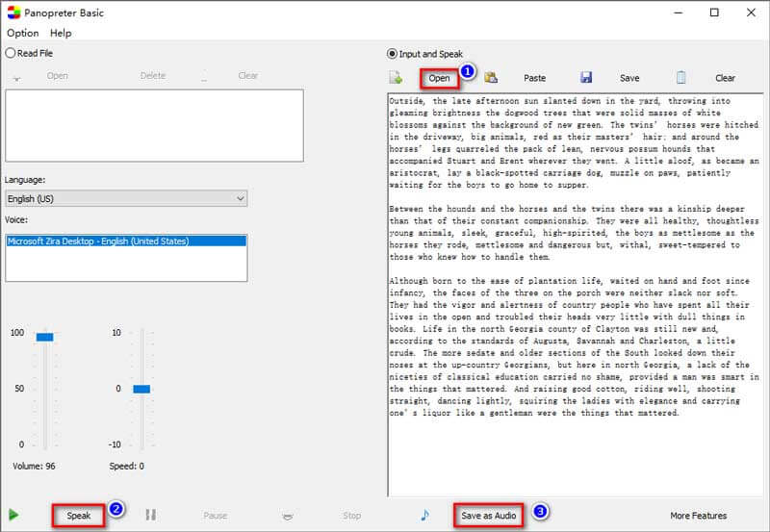
Task: Click the Panopreter Basic app icon
Action: (13, 13)
